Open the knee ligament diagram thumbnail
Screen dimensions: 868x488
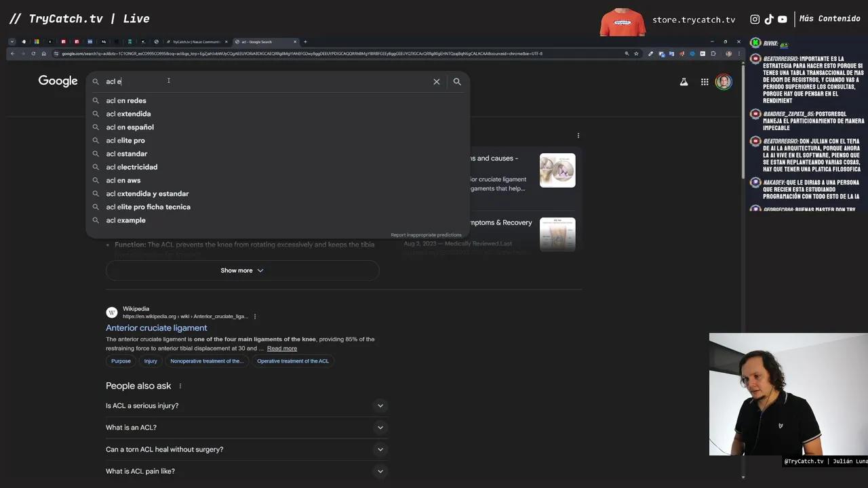(x=557, y=170)
